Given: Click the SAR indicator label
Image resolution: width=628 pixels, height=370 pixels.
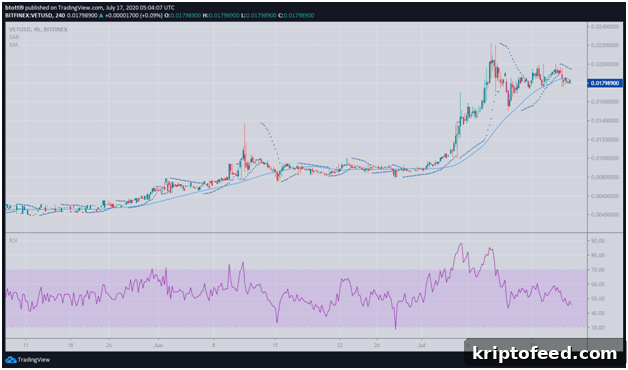Looking at the screenshot, I should [x=14, y=37].
